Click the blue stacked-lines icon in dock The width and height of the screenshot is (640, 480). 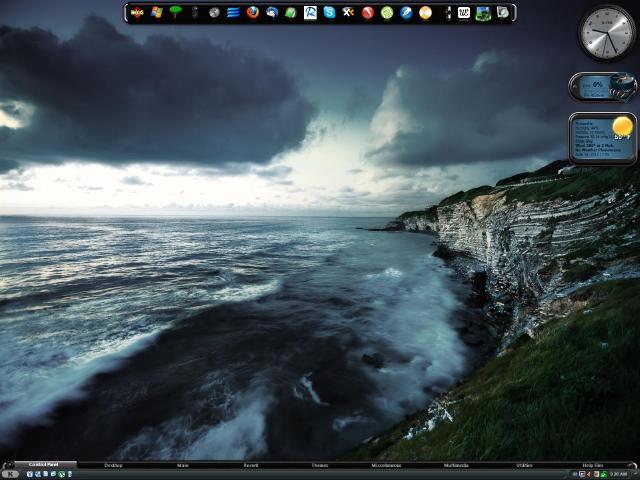coord(233,13)
